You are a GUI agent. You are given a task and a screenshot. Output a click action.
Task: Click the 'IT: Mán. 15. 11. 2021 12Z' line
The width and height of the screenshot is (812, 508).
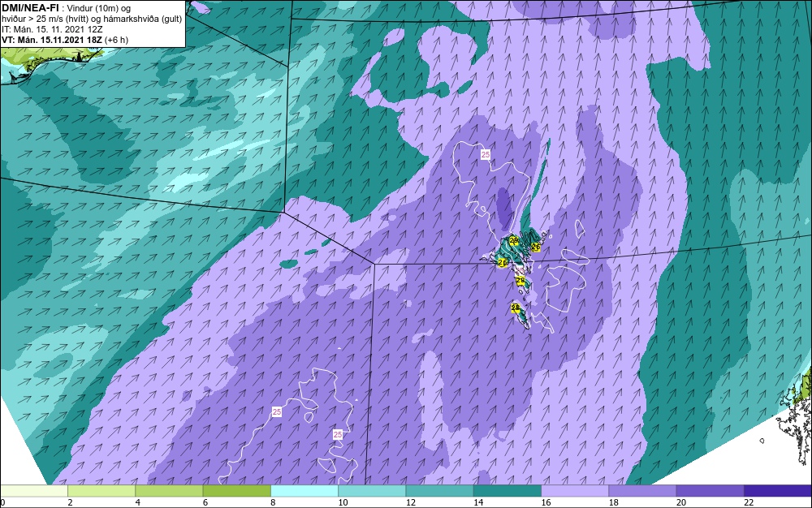[x=52, y=29]
